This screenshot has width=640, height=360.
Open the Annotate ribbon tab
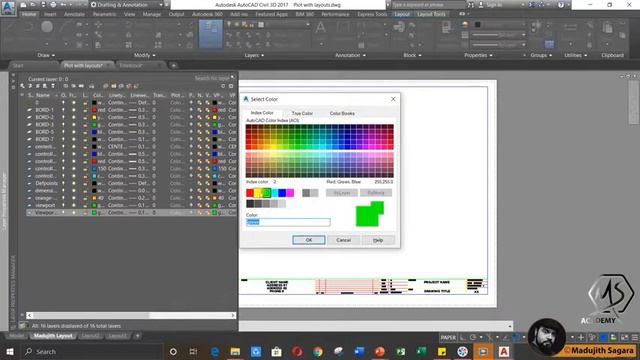[74, 14]
